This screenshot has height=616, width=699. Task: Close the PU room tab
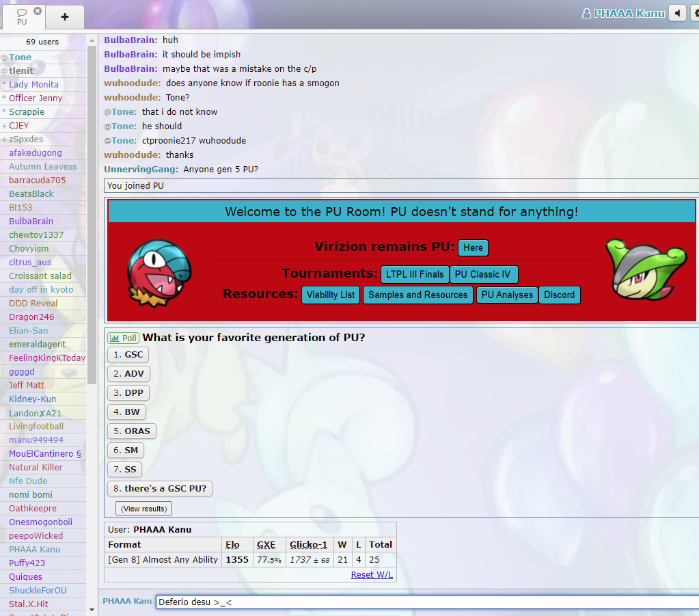pyautogui.click(x=38, y=11)
